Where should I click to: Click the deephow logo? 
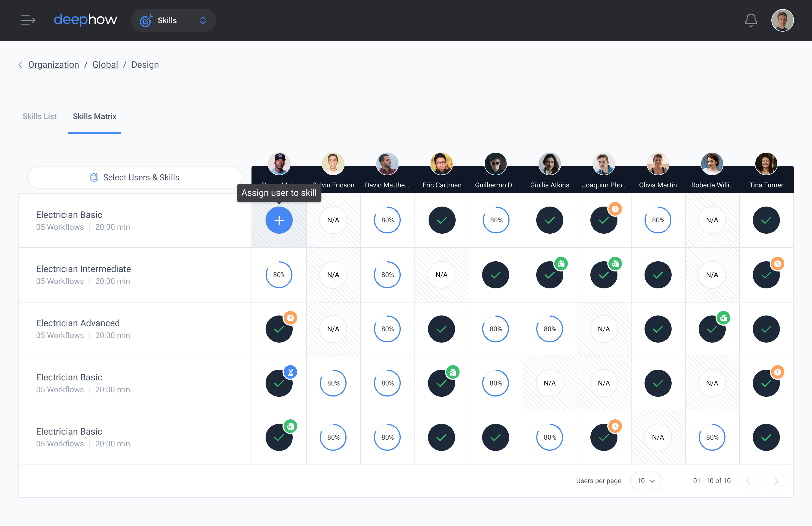[85, 20]
